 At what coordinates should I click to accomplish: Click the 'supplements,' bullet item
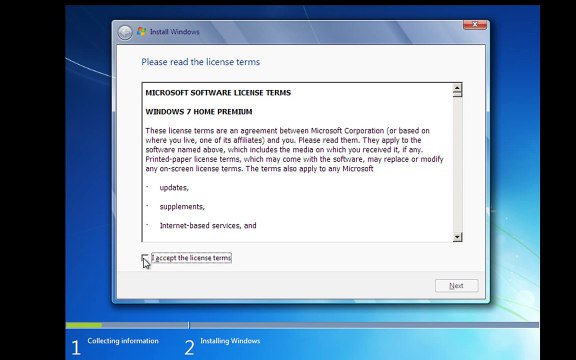[182, 207]
